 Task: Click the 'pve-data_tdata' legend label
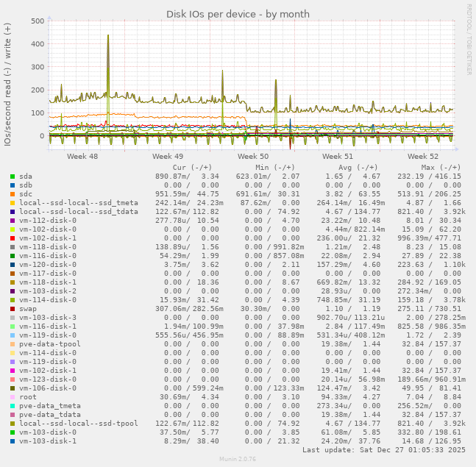(50, 415)
